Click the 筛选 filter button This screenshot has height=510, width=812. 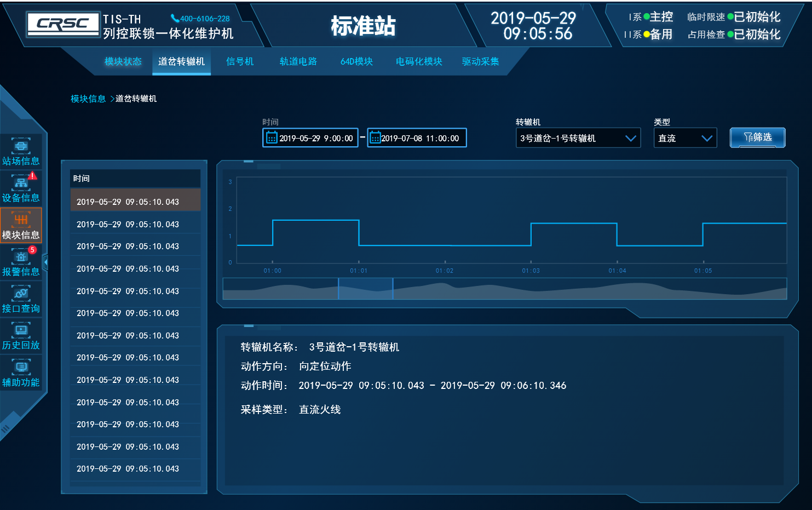[x=758, y=137]
